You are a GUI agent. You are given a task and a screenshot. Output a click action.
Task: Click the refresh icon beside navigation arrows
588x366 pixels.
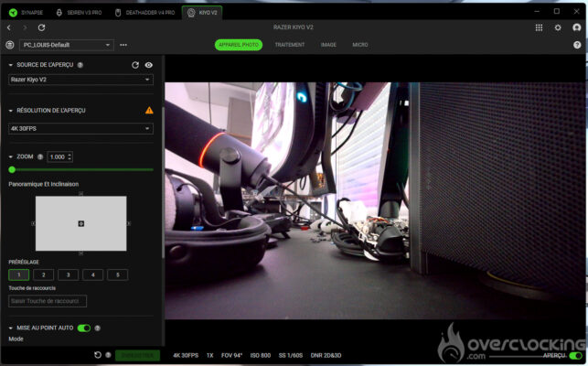[x=42, y=27]
